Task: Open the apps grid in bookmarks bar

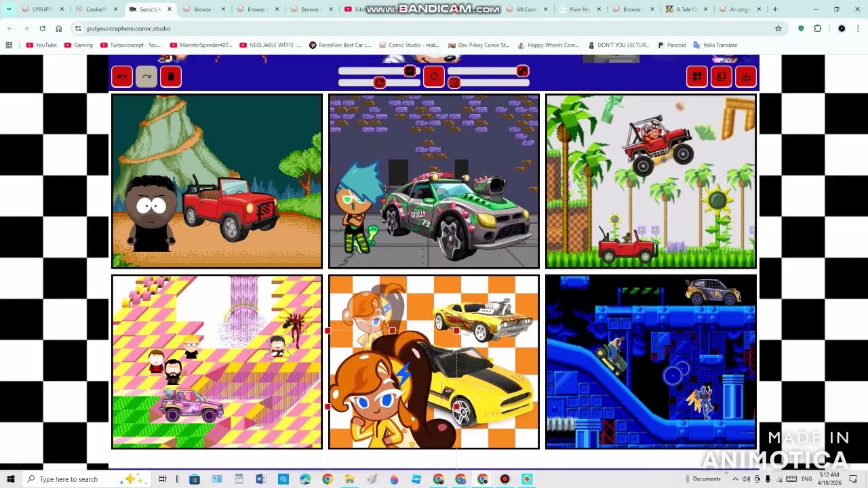Action: (9, 45)
